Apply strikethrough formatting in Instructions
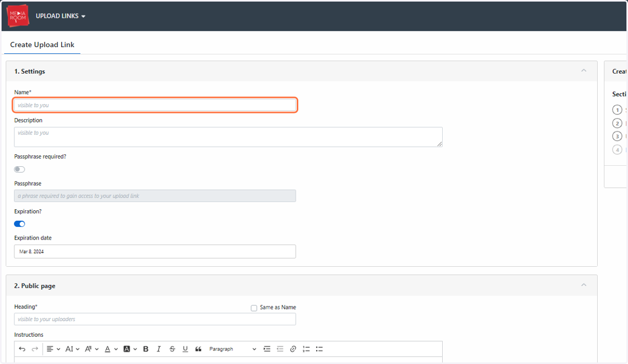 (172, 349)
